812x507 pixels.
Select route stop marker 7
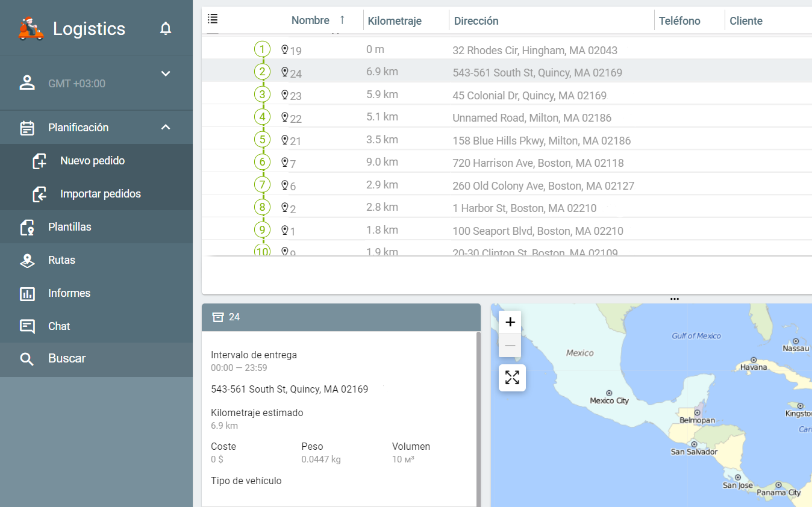click(262, 185)
